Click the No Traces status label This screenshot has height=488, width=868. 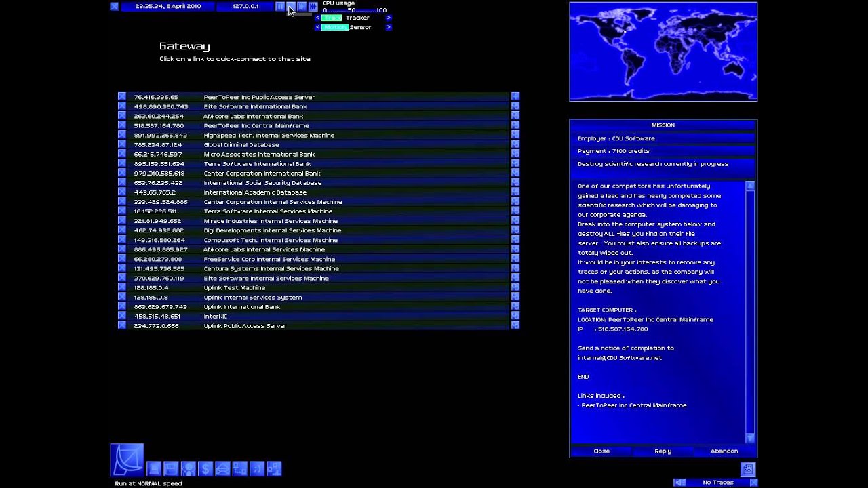(718, 483)
